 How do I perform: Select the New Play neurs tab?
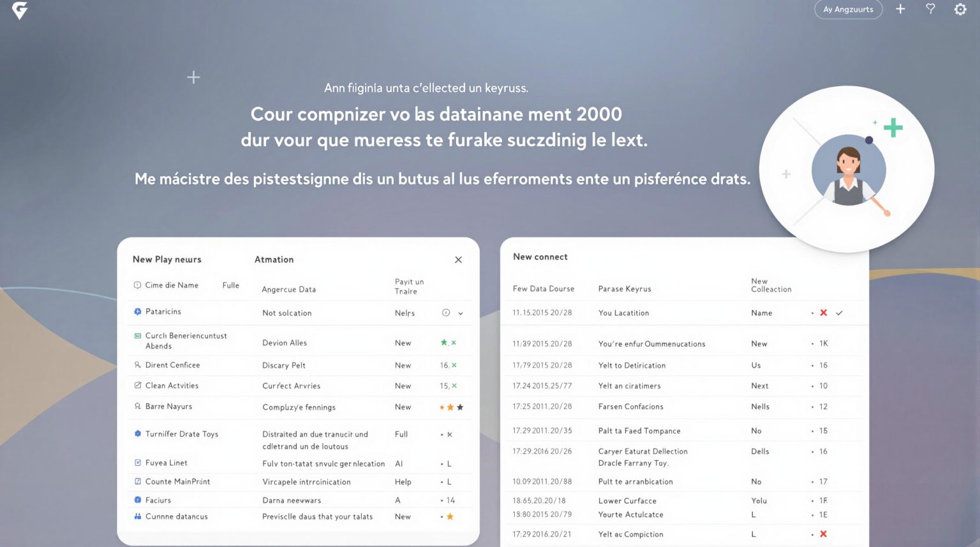pyautogui.click(x=167, y=259)
